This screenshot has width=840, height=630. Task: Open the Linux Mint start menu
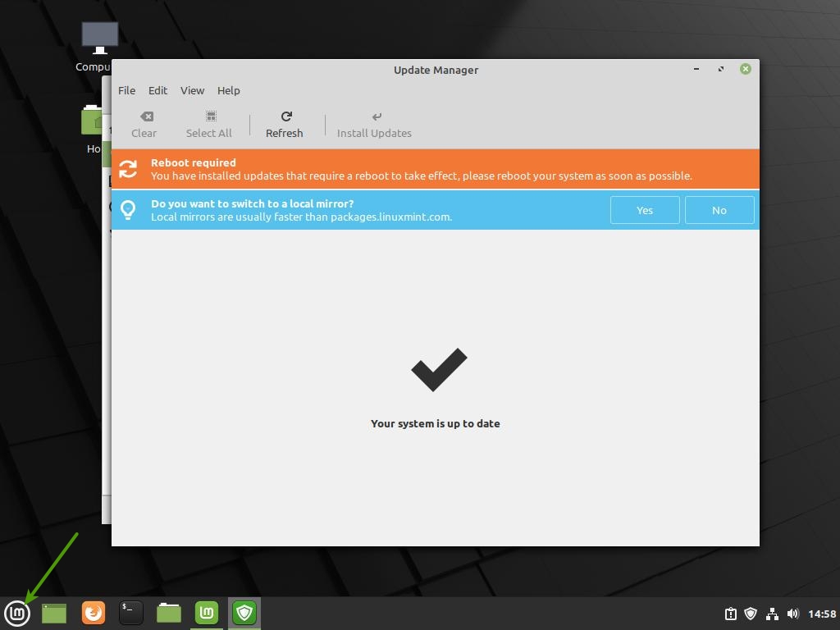[17, 613]
